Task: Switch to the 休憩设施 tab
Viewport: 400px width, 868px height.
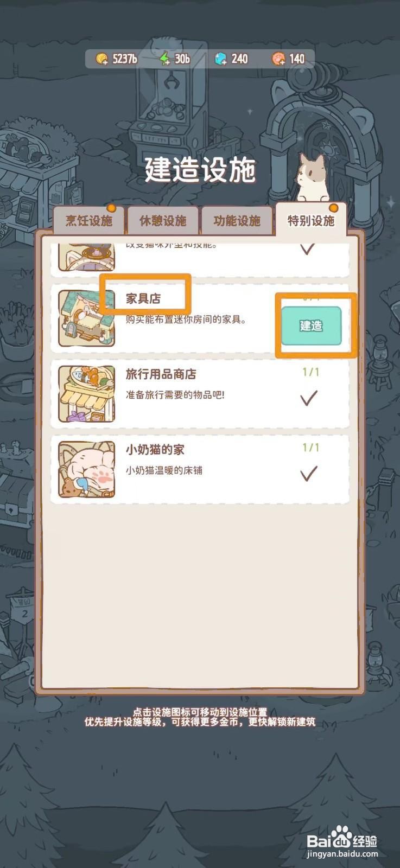Action: [163, 221]
